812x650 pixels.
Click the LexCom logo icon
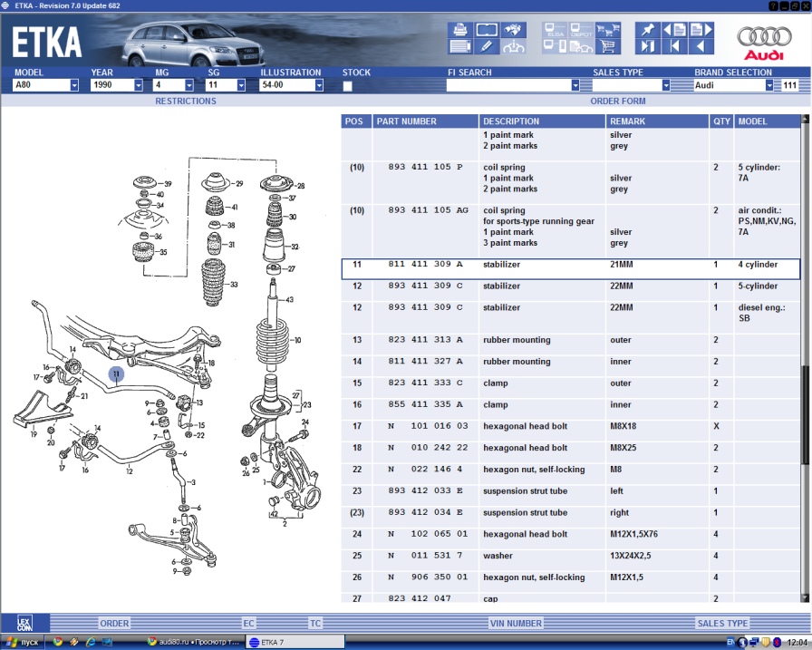click(24, 623)
